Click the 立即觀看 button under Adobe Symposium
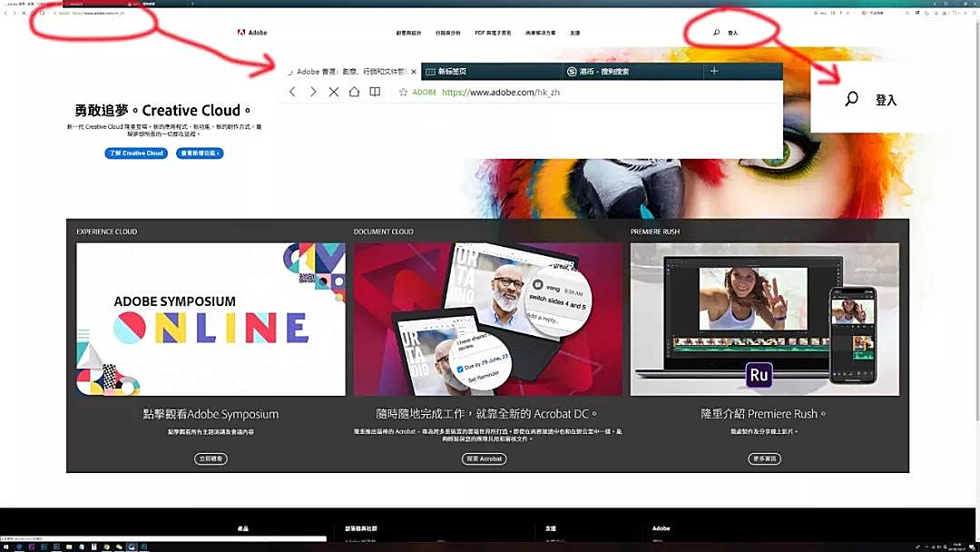Screen dimensions: 980x552 coord(211,458)
